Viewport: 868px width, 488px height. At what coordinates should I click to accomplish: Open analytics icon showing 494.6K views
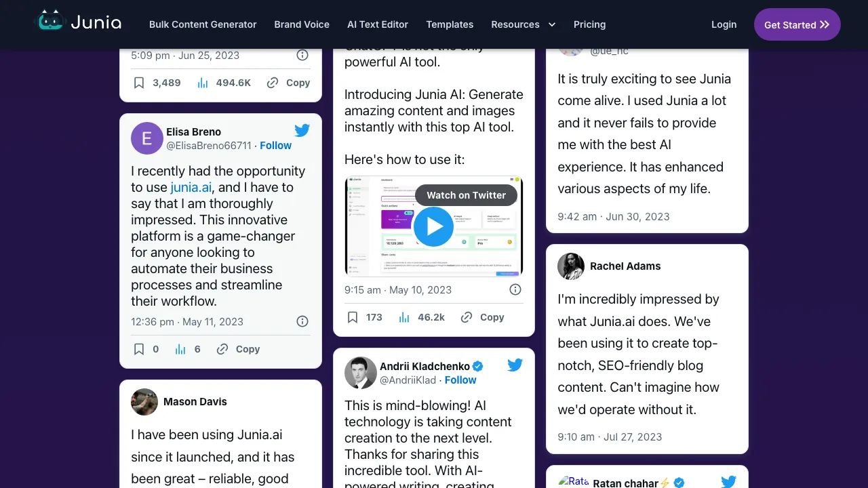click(x=203, y=82)
